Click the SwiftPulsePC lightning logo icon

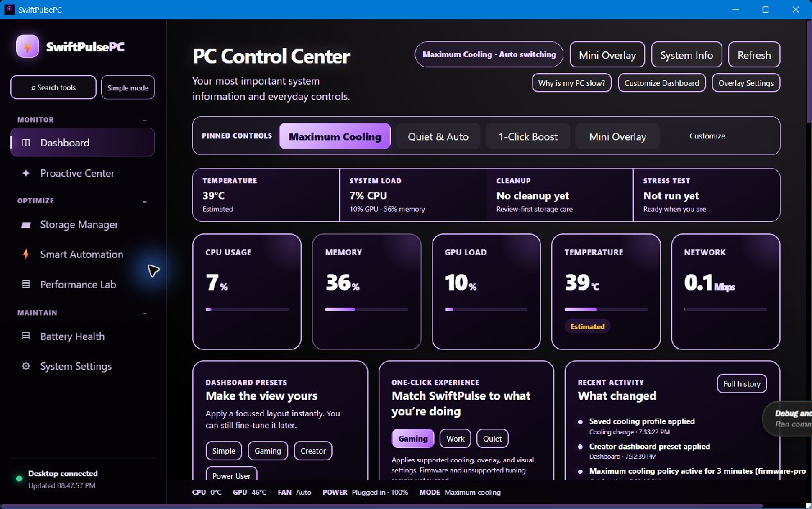coord(28,47)
